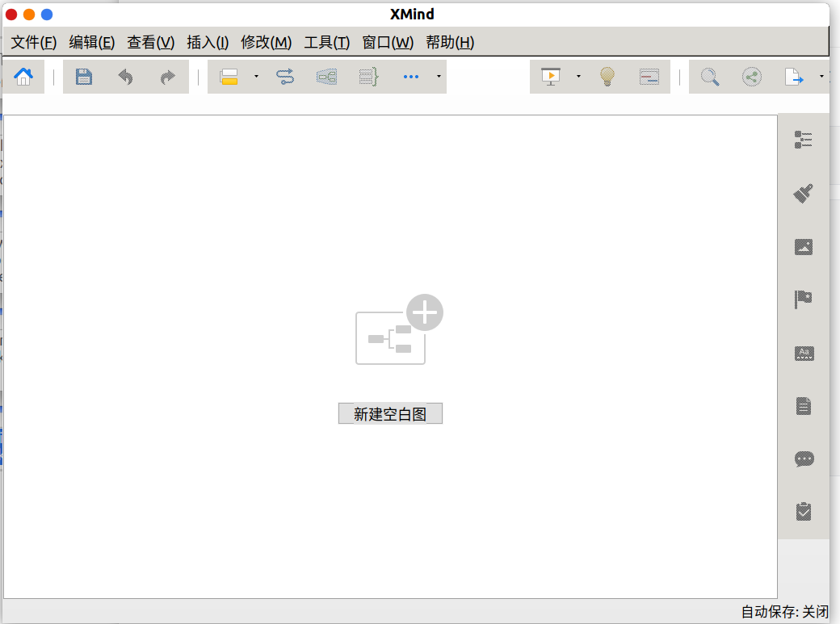Open presentation mode dropdown arrow
Image resolution: width=840 pixels, height=624 pixels.
(x=578, y=77)
